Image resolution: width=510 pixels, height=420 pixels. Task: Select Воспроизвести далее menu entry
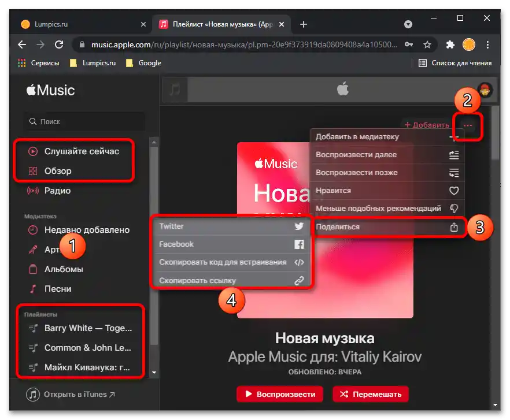(x=387, y=155)
